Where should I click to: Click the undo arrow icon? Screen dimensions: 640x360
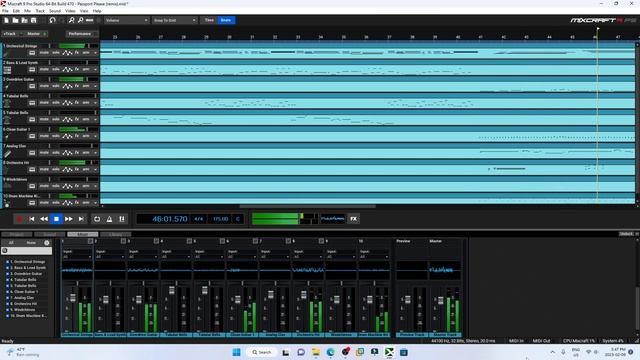(x=52, y=20)
